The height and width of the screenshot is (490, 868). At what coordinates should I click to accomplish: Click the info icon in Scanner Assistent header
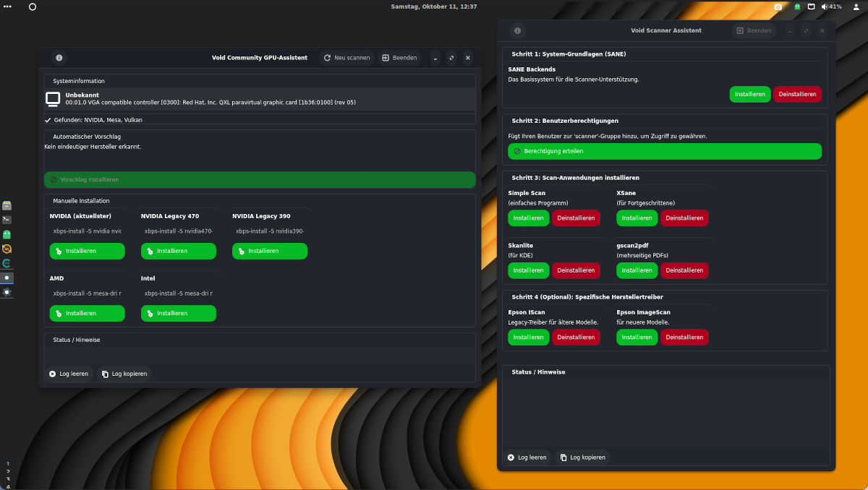pos(516,31)
